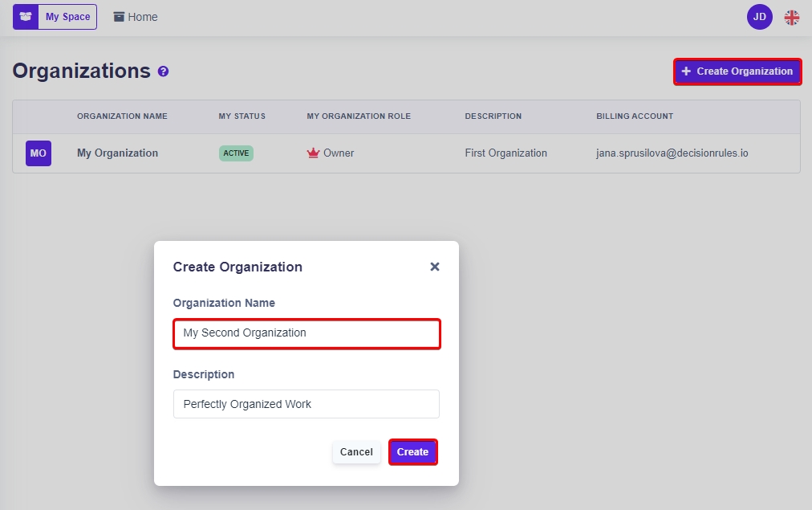Go to the Home menu item

coord(143,17)
